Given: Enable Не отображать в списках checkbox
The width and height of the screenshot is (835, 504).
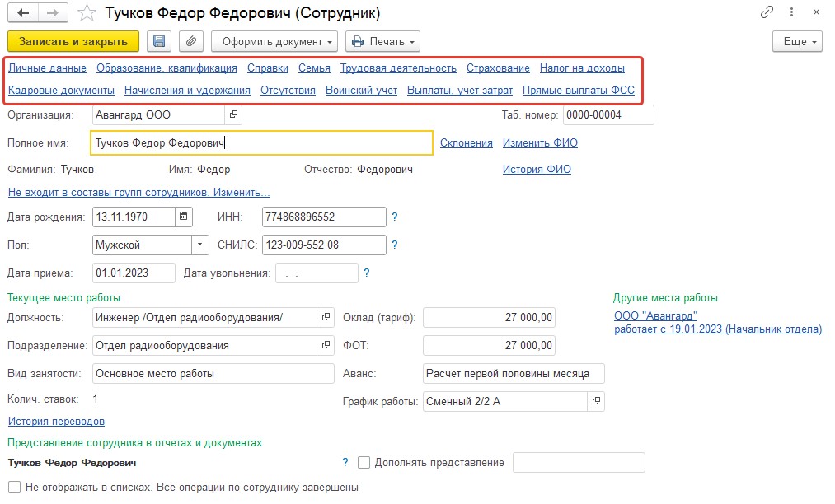Looking at the screenshot, I should coord(15,487).
